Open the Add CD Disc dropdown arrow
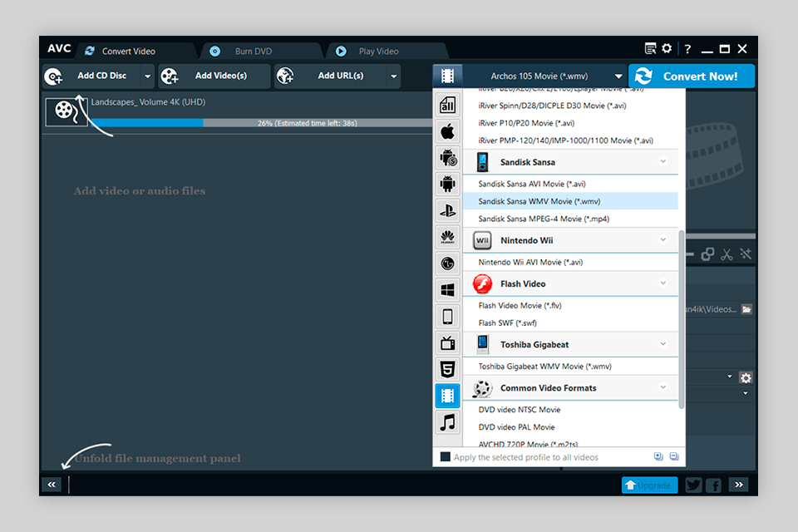 coord(147,76)
